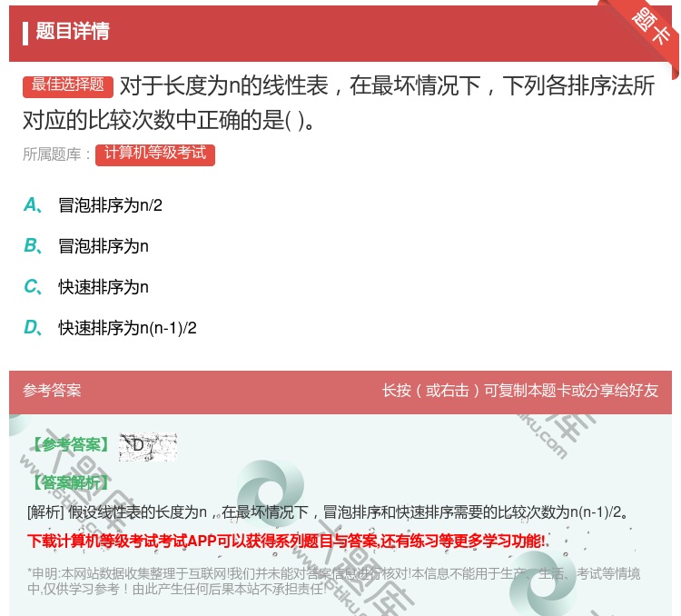Click the [解析] explanation sentence
681x616 pixels.
(x=328, y=512)
